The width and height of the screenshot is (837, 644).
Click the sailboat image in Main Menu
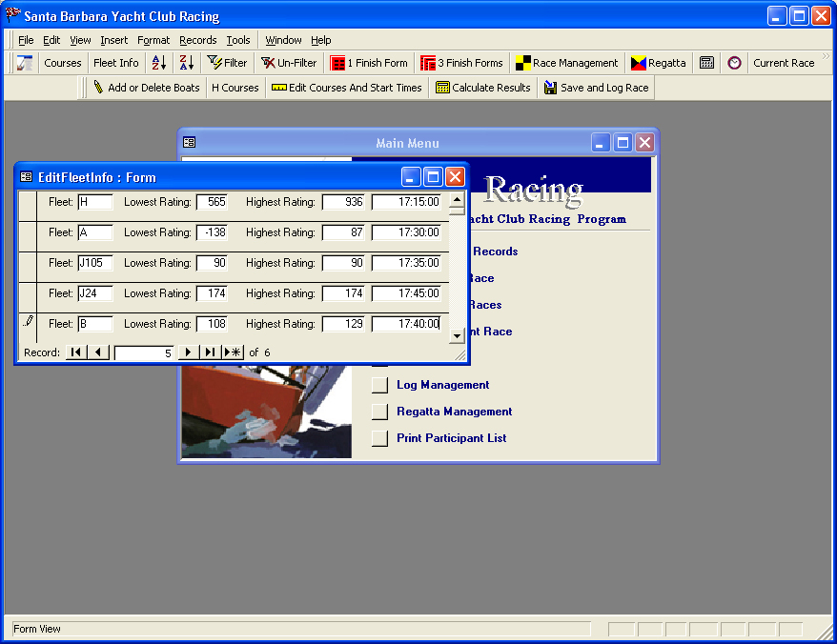point(266,412)
